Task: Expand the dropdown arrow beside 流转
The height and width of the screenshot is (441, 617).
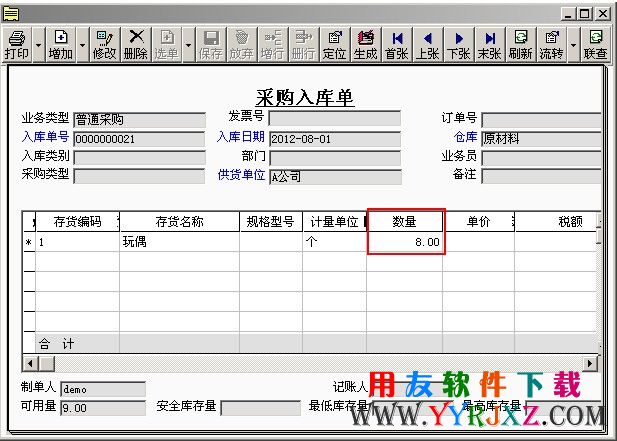Action: (573, 45)
